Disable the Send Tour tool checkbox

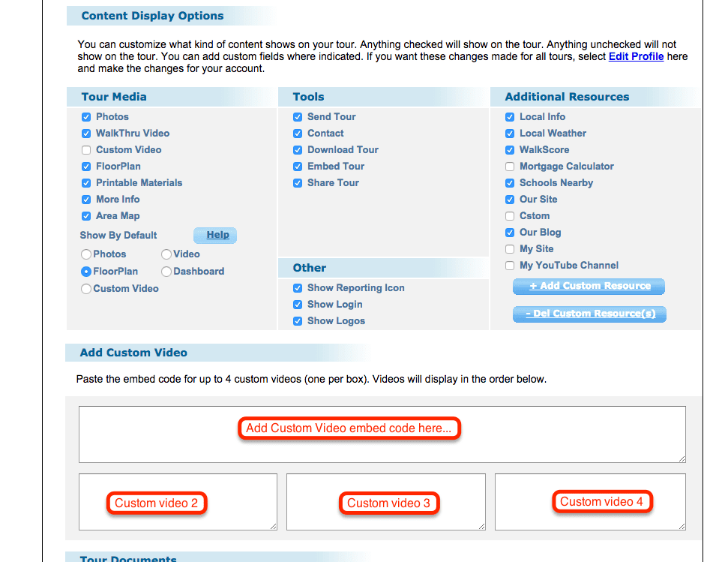click(x=298, y=117)
